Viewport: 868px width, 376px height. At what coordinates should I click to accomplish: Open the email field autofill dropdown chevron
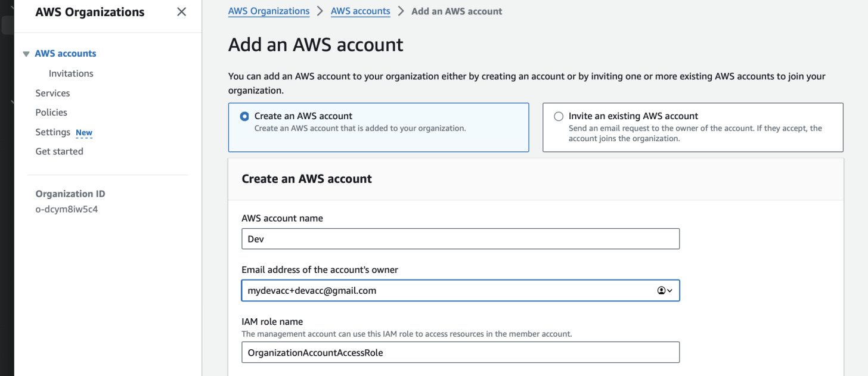tap(669, 290)
